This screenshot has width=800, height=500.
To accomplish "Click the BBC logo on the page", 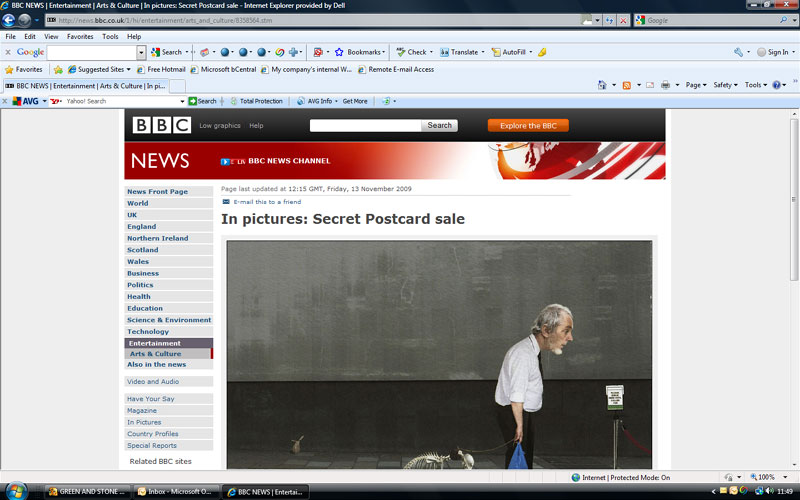I will pos(162,125).
